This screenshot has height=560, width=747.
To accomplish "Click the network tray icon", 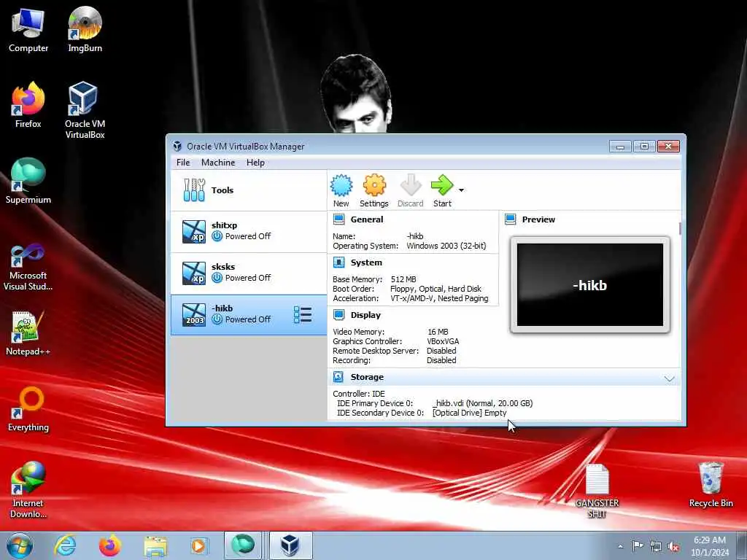I will point(656,546).
